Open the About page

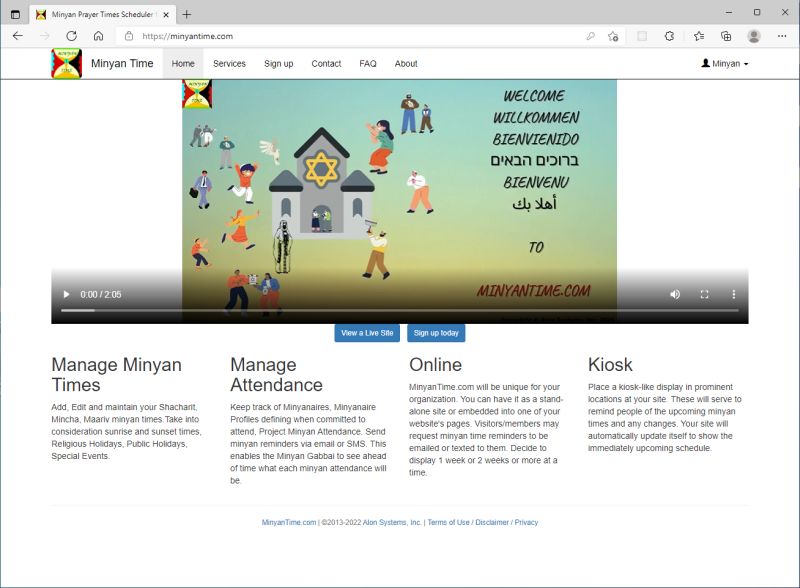click(406, 64)
